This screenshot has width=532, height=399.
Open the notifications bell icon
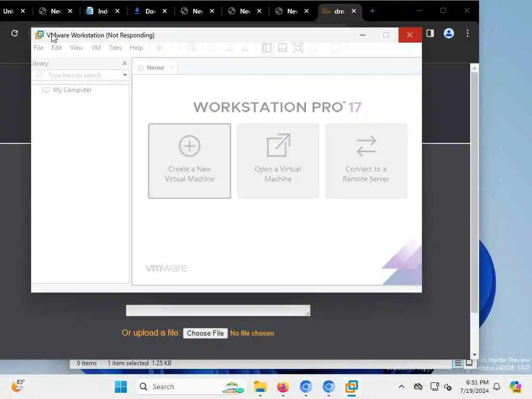(x=497, y=387)
